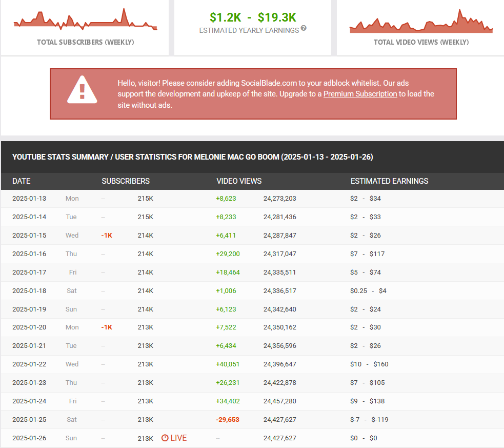
Task: Click the adblock warning triangle icon
Action: tap(82, 90)
